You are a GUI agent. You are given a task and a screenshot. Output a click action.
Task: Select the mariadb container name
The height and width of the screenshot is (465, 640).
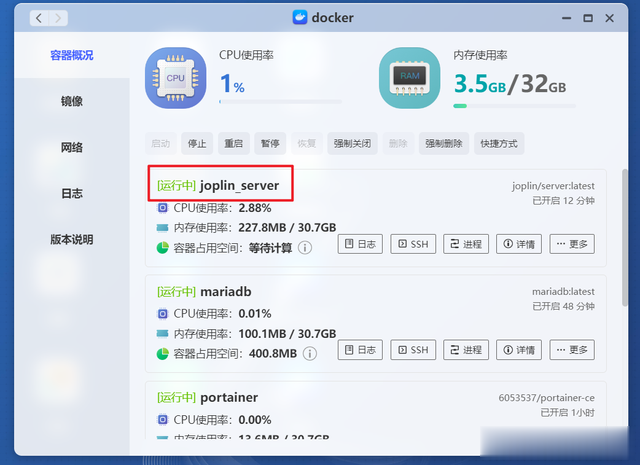point(225,291)
